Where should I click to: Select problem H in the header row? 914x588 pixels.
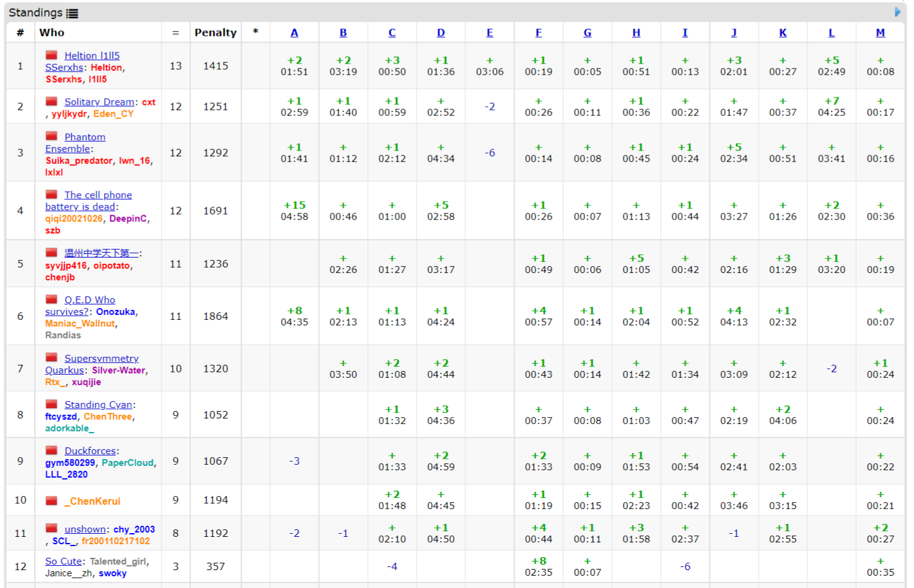coord(636,33)
